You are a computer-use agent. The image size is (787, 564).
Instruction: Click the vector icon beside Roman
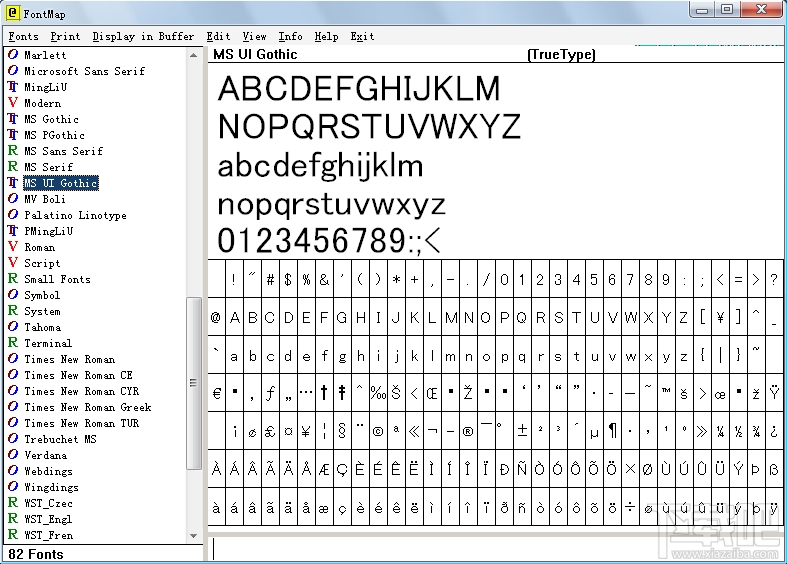[x=13, y=247]
